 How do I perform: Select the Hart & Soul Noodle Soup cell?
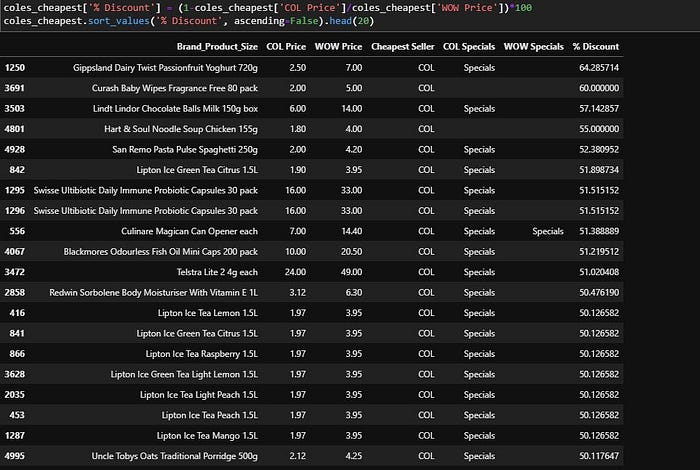tap(181, 129)
